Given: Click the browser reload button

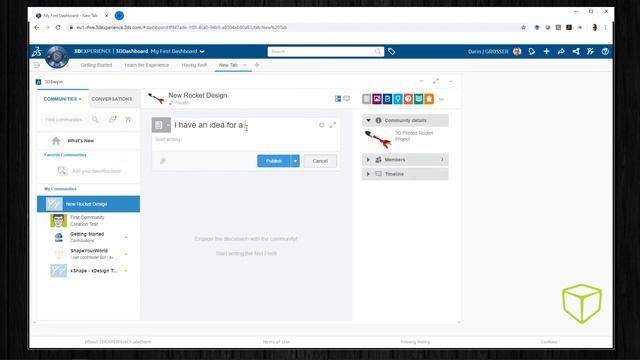Looking at the screenshot, I should point(58,27).
